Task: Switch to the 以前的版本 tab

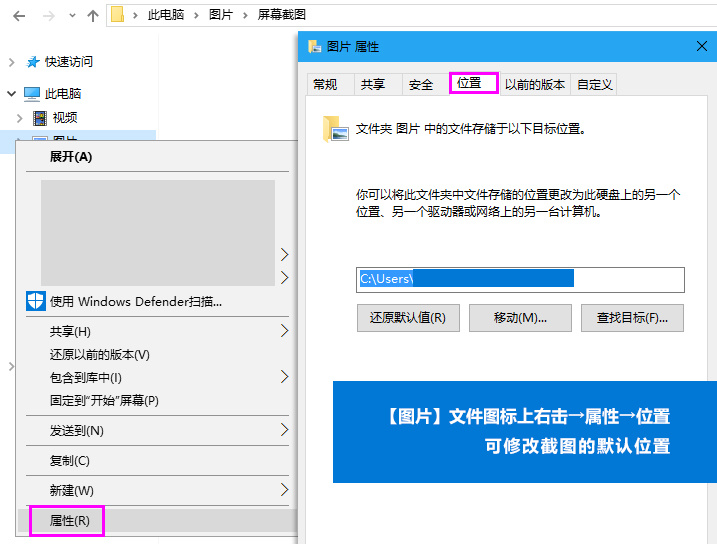Action: pyautogui.click(x=535, y=85)
